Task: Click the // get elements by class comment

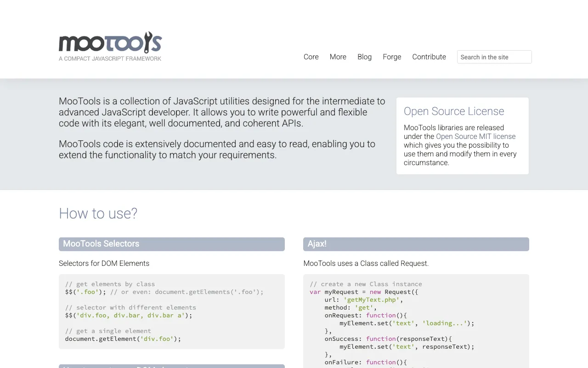Action: pyautogui.click(x=110, y=284)
